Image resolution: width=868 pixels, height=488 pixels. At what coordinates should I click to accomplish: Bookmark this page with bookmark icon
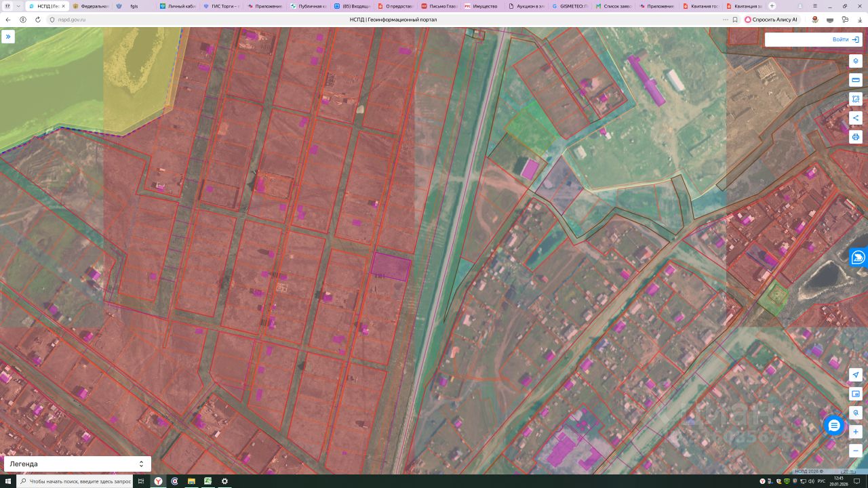[735, 20]
